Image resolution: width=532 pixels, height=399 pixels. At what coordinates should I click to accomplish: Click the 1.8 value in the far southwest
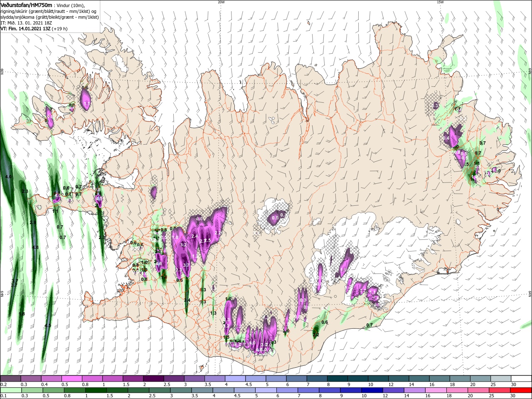click(22, 314)
